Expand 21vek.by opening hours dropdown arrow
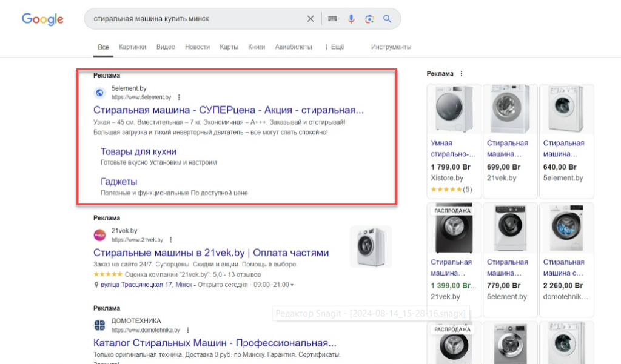This screenshot has height=364, width=621. [292, 285]
